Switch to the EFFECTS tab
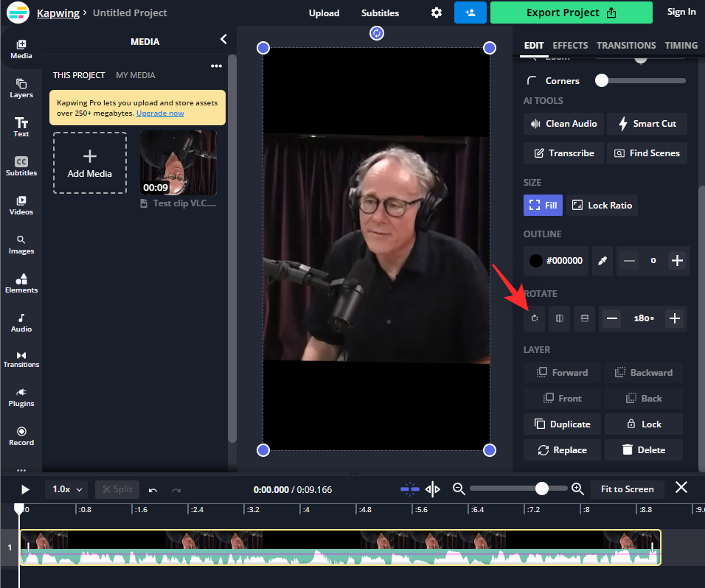This screenshot has width=705, height=588. coord(570,46)
